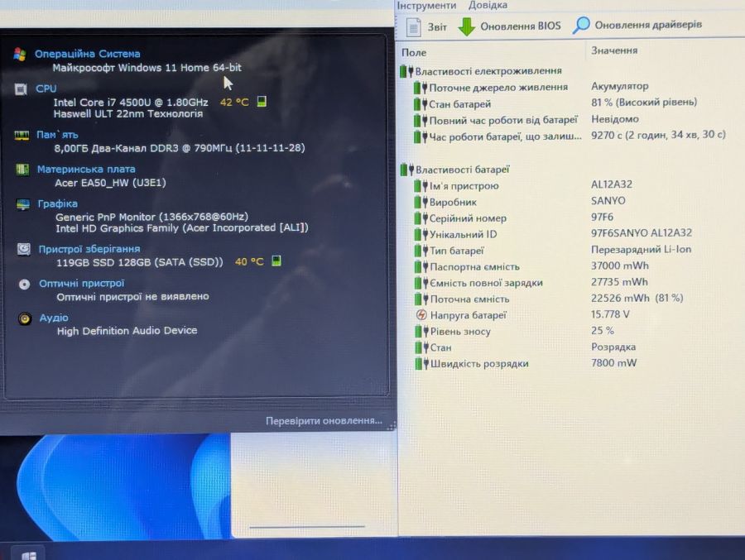Click the monitor icon beside Графіка
The image size is (745, 560).
click(x=23, y=204)
